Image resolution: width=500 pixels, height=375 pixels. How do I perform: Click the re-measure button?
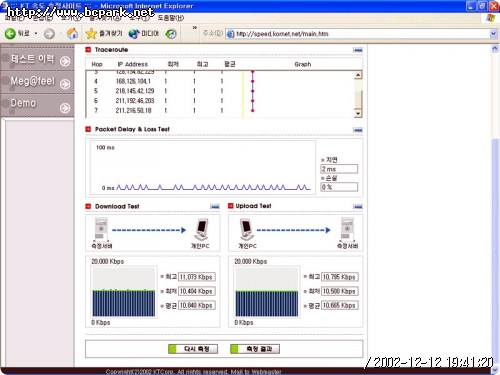(x=193, y=349)
